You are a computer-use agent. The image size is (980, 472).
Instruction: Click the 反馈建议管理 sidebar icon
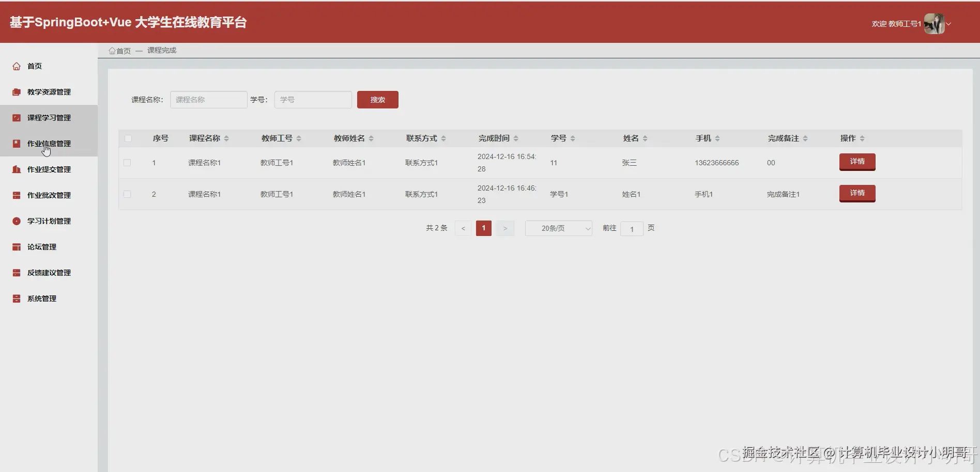(x=17, y=273)
